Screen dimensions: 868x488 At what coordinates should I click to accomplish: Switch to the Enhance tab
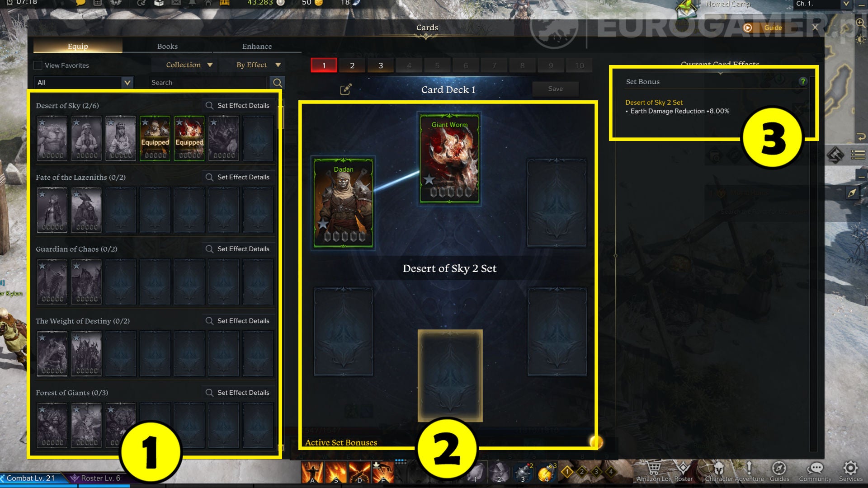pos(257,46)
